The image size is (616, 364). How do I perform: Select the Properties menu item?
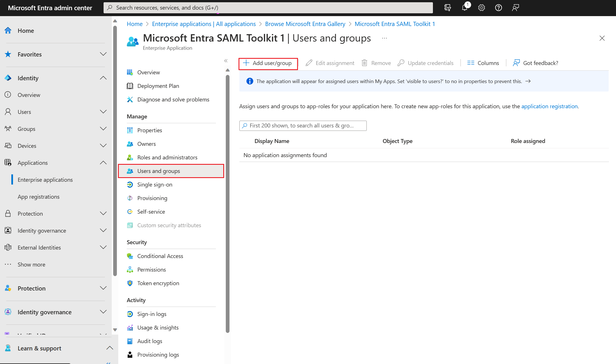coord(149,130)
